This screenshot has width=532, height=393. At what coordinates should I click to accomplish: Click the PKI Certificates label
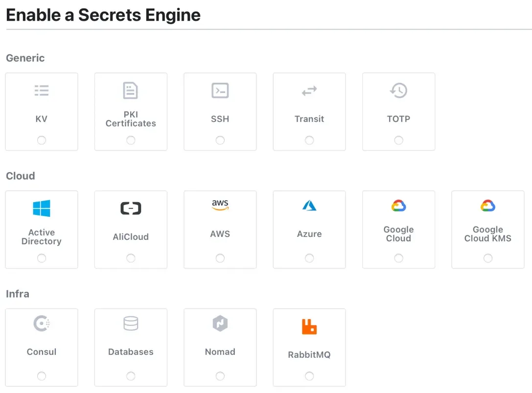tap(131, 119)
